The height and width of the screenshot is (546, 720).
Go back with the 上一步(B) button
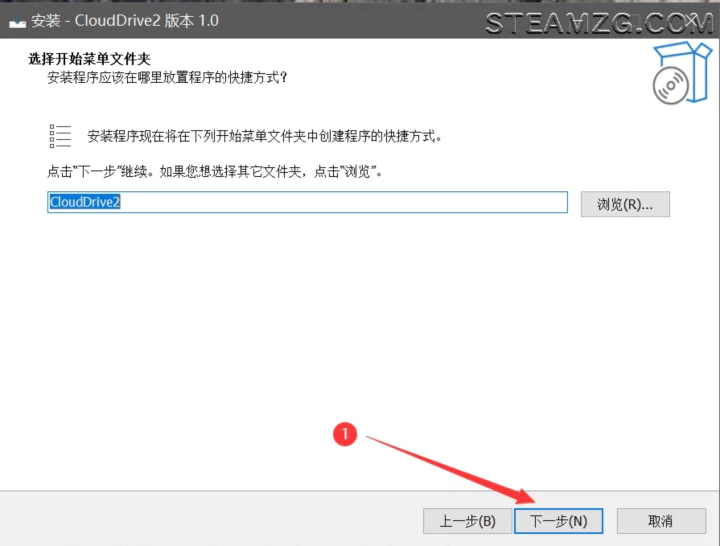467,521
